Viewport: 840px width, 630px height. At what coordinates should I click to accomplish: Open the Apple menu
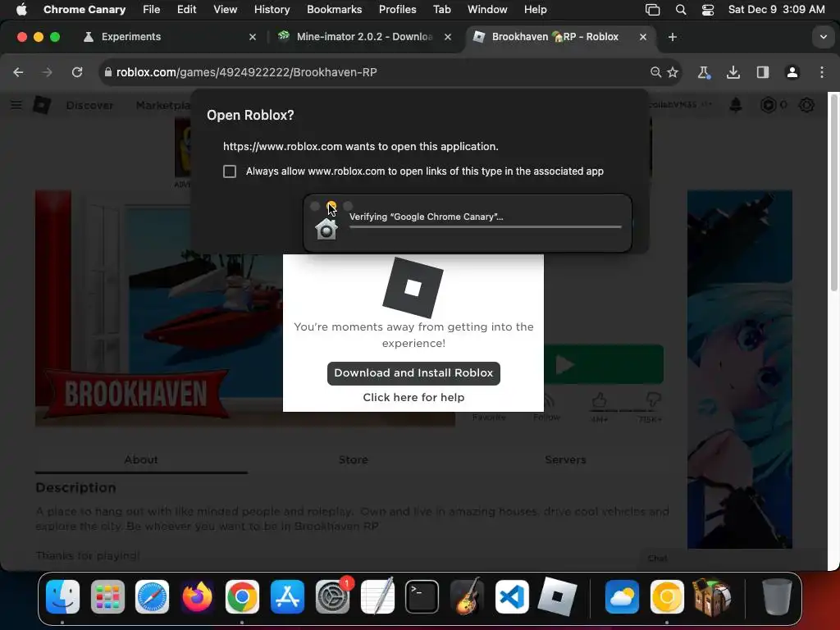coord(21,10)
